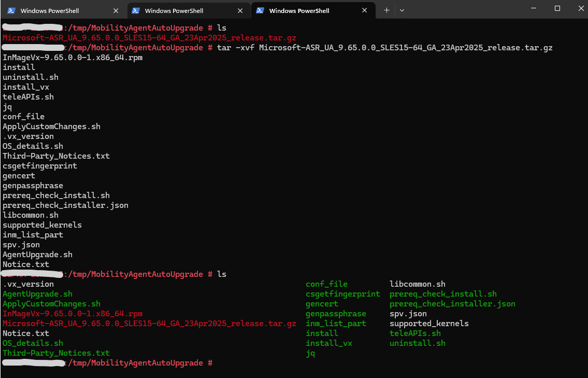This screenshot has height=378, width=588.
Task: Click white 'conf_file' in the tar output
Action: [24, 116]
